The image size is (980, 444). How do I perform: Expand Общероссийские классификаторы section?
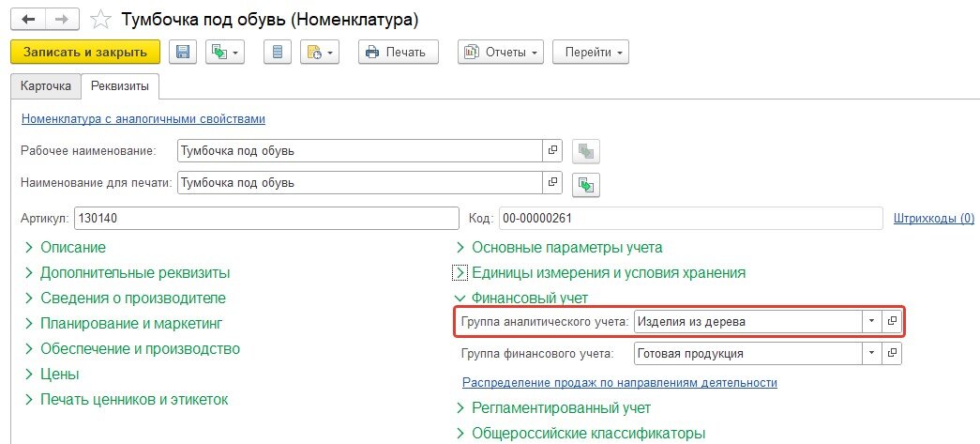[581, 434]
